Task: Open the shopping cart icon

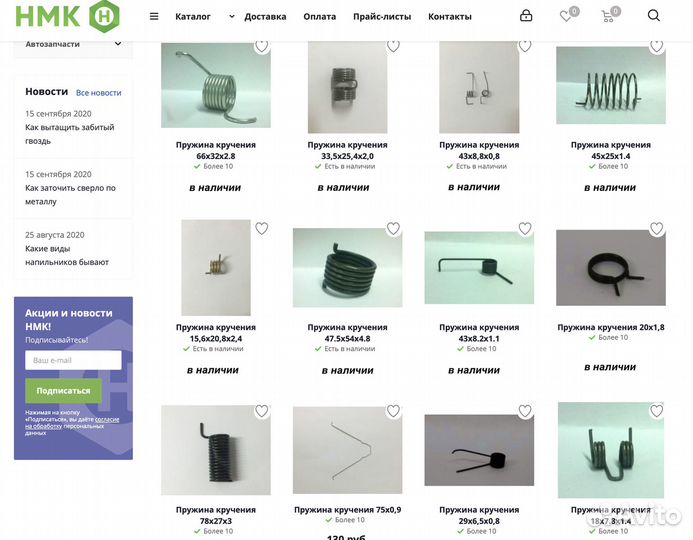Action: pyautogui.click(x=608, y=17)
